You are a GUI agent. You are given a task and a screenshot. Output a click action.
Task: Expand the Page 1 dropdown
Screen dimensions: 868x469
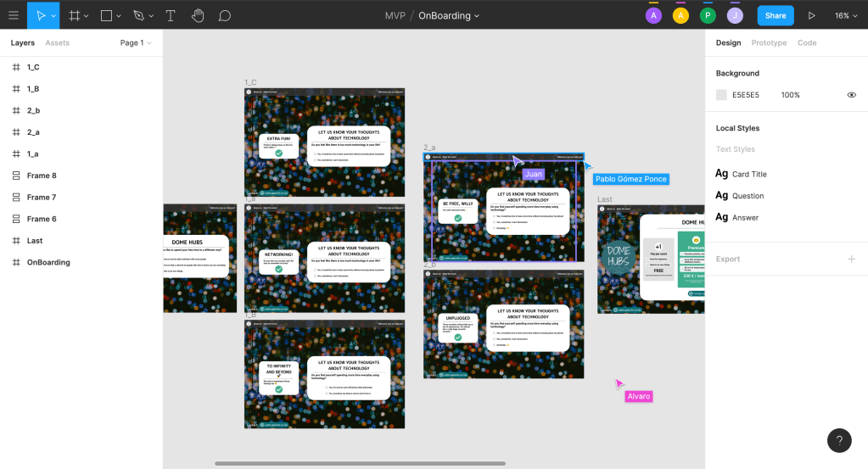point(136,42)
